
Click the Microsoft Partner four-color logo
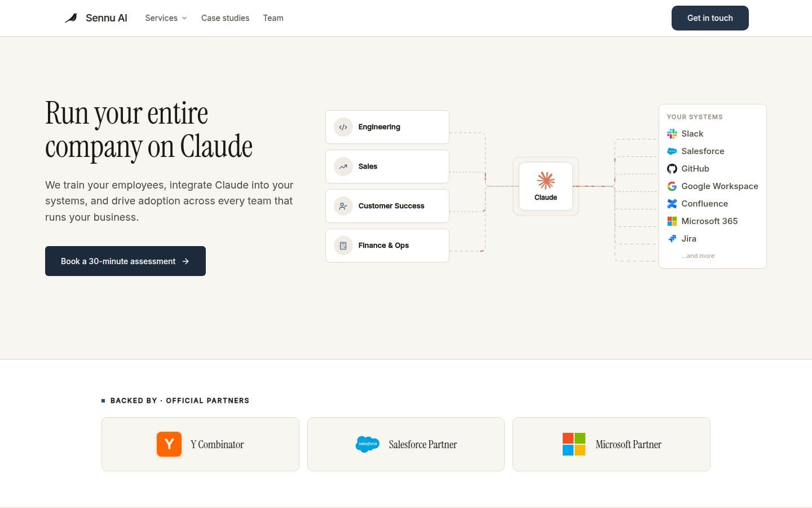(574, 444)
